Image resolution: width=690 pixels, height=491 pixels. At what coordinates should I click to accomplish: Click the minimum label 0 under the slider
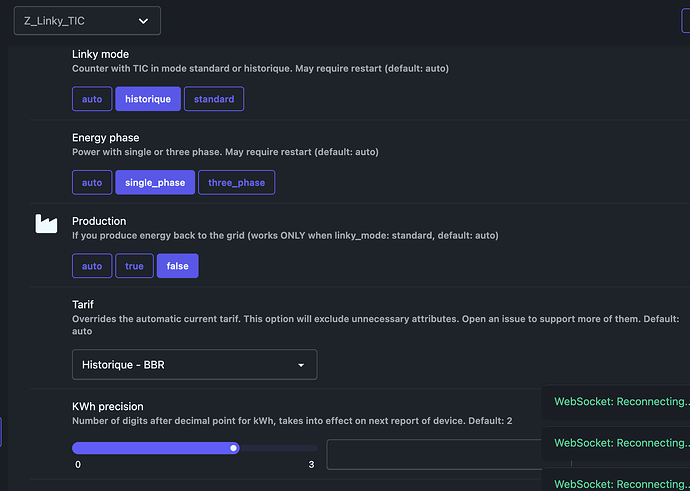tap(78, 465)
